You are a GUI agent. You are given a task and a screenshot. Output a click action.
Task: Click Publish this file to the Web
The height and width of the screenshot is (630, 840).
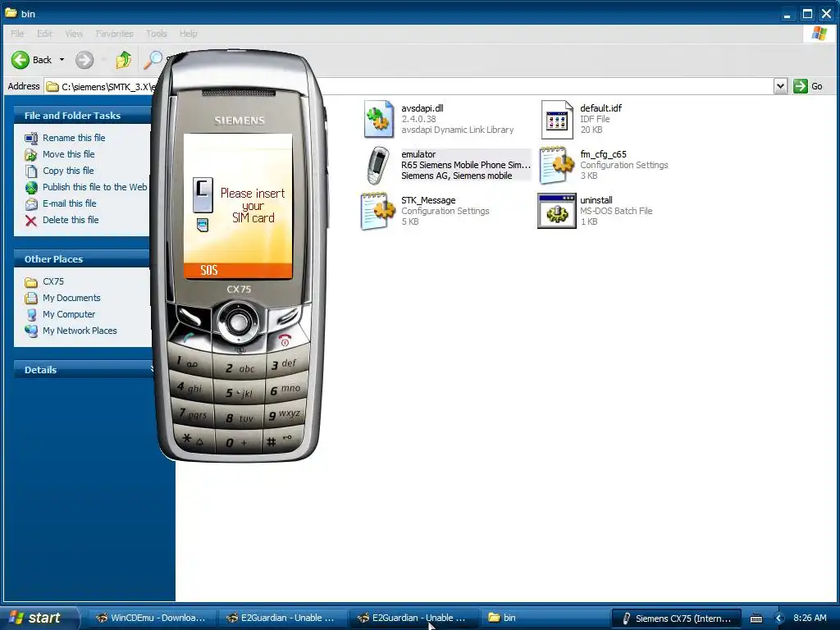pyautogui.click(x=95, y=187)
